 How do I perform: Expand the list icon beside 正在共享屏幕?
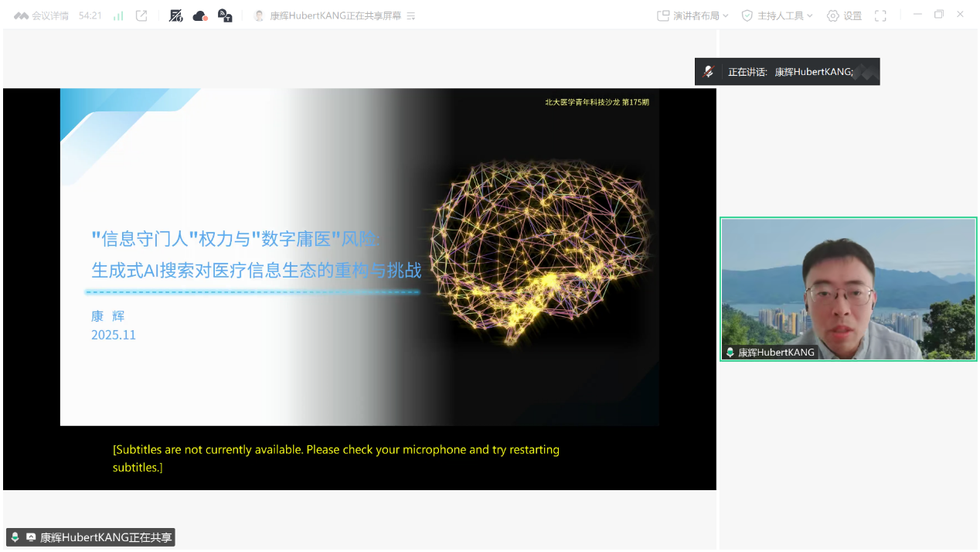click(x=411, y=15)
